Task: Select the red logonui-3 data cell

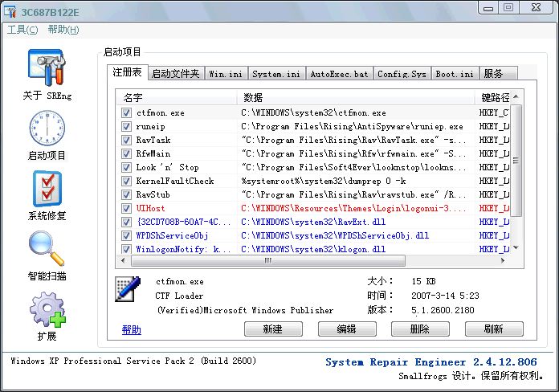Action: coord(353,208)
